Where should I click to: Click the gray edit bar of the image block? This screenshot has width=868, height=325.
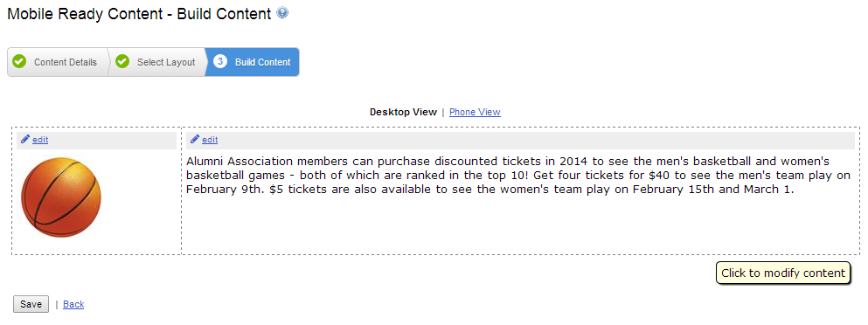[x=96, y=140]
